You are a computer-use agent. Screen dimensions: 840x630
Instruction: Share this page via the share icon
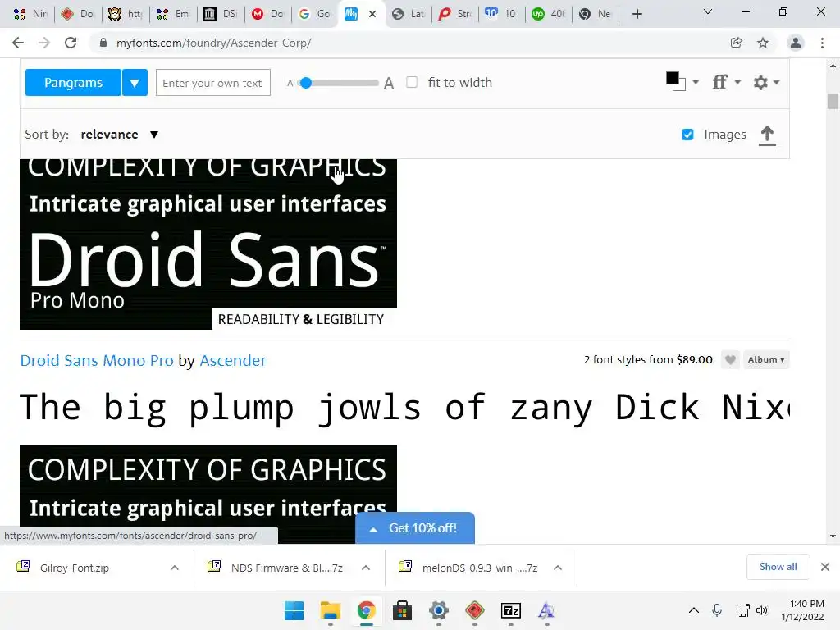(737, 43)
